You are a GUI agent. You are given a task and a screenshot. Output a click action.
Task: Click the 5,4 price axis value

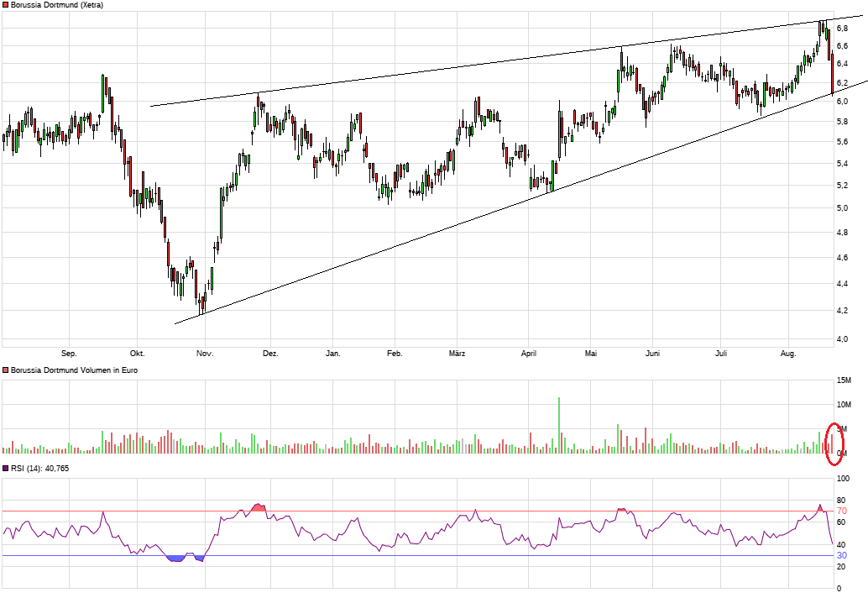pos(842,163)
